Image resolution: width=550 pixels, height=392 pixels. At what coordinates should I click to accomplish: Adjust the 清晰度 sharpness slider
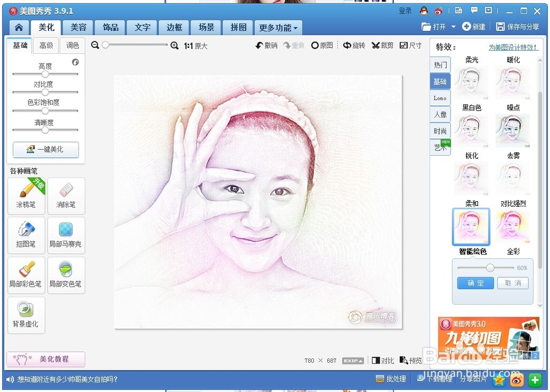click(45, 130)
